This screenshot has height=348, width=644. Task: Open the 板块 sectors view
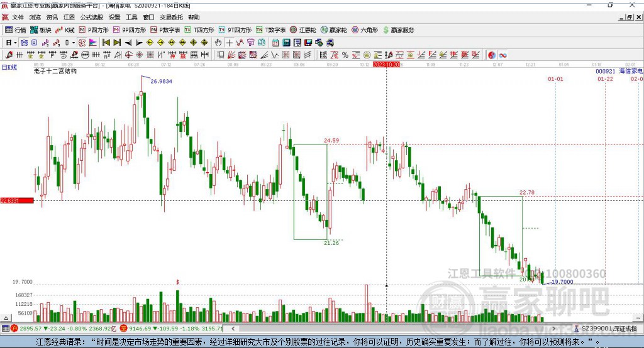point(41,30)
